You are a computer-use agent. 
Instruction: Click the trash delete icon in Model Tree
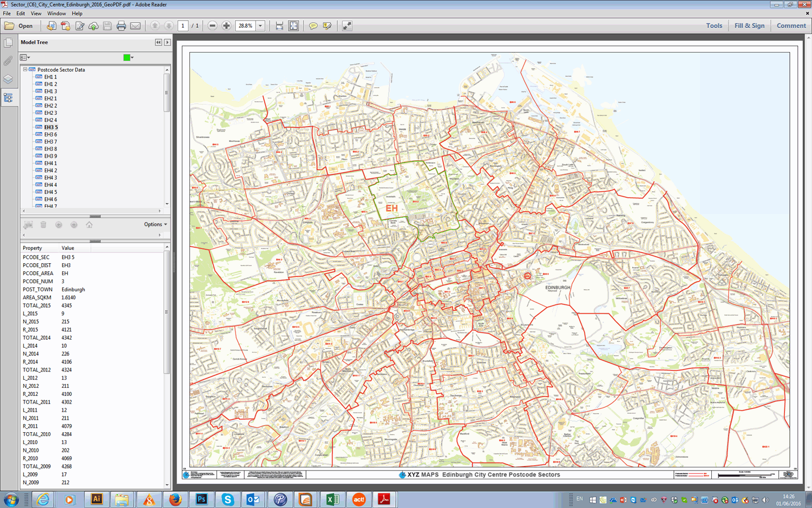[43, 224]
